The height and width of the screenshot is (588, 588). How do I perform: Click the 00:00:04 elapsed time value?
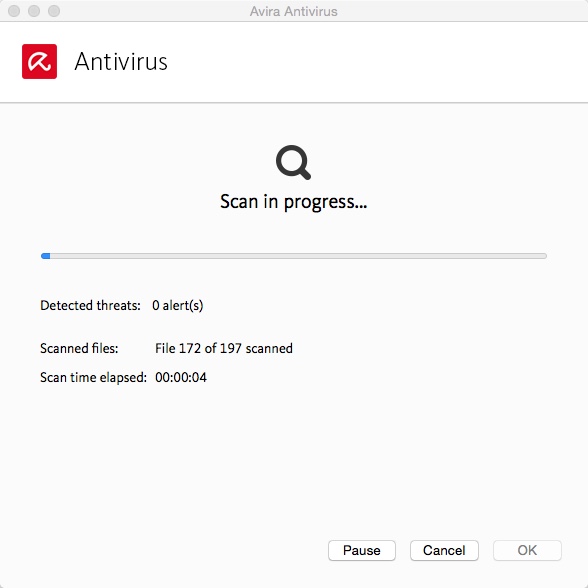click(181, 377)
